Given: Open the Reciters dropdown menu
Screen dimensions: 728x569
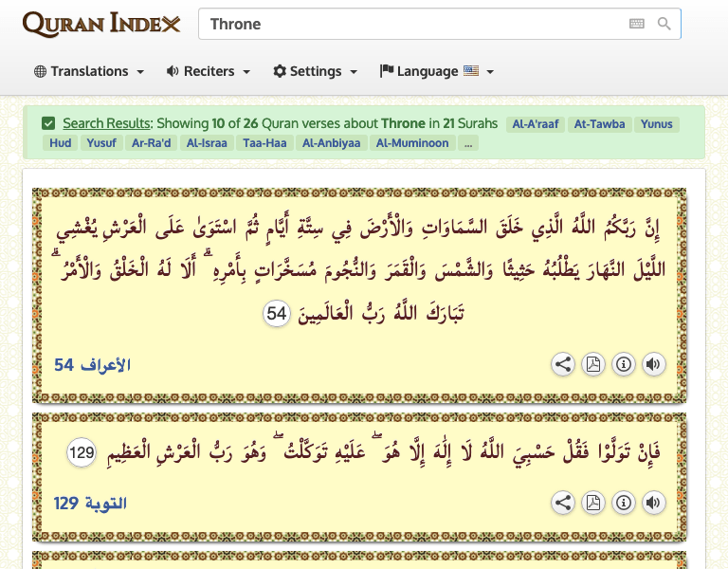Looking at the screenshot, I should (208, 71).
